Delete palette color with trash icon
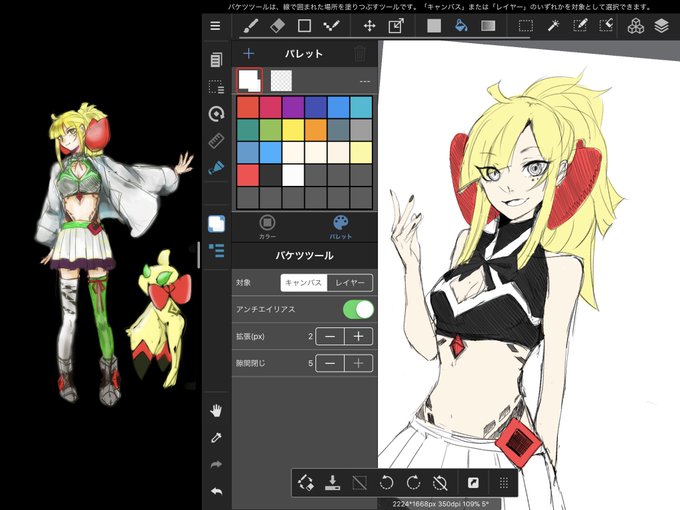 359,54
